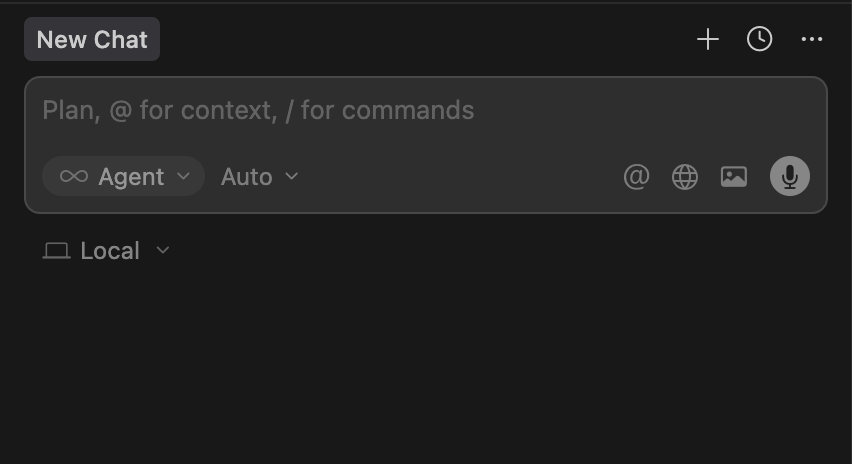The height and width of the screenshot is (464, 852).
Task: Open the Agent mode dropdown
Action: click(124, 177)
